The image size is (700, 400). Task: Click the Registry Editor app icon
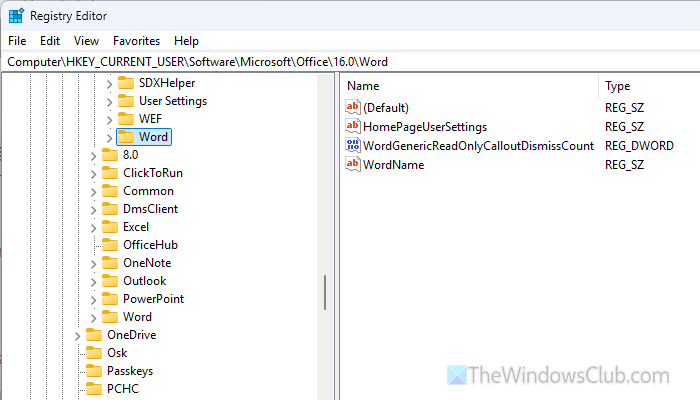point(16,16)
